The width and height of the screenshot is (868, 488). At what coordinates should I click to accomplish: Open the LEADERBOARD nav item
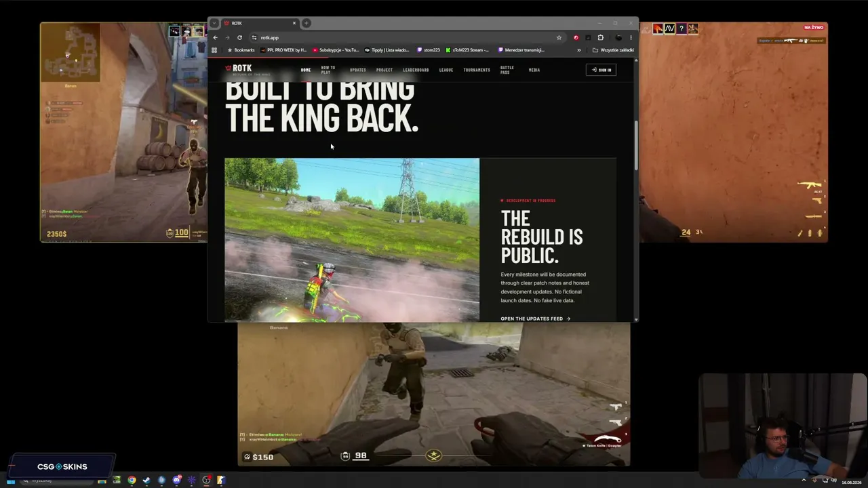pyautogui.click(x=416, y=70)
